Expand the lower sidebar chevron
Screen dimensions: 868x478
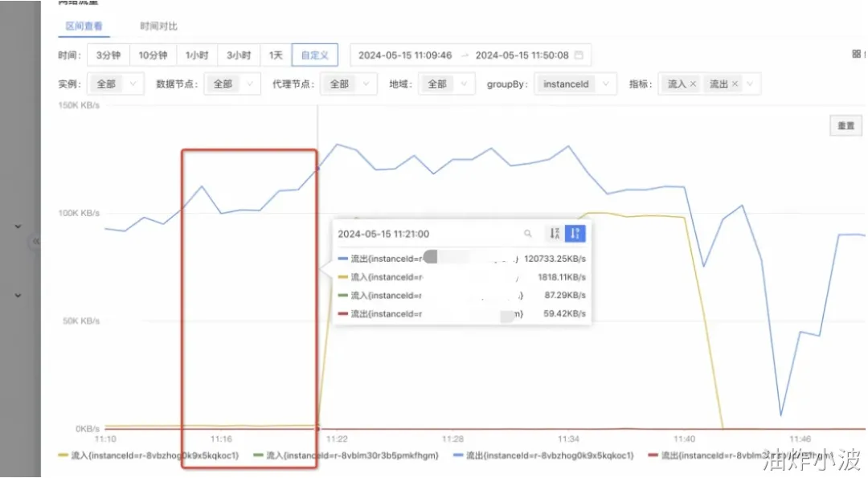18,296
